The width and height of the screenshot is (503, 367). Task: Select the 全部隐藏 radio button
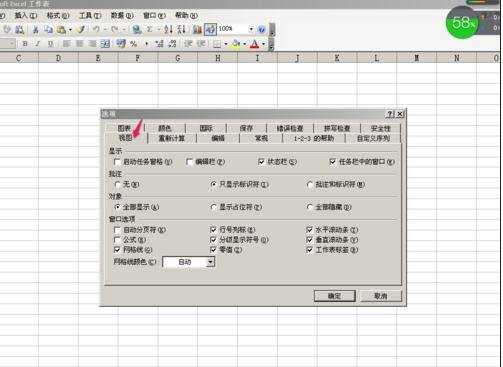tap(310, 207)
